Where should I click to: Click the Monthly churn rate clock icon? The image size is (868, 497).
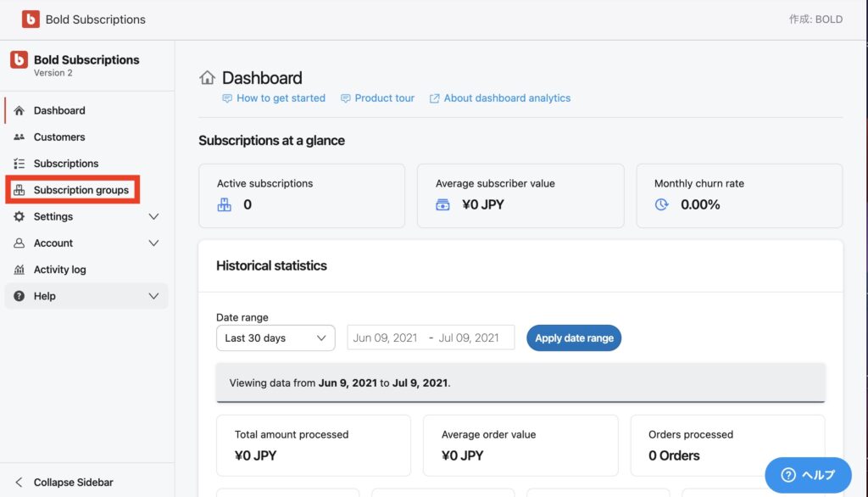(x=661, y=205)
